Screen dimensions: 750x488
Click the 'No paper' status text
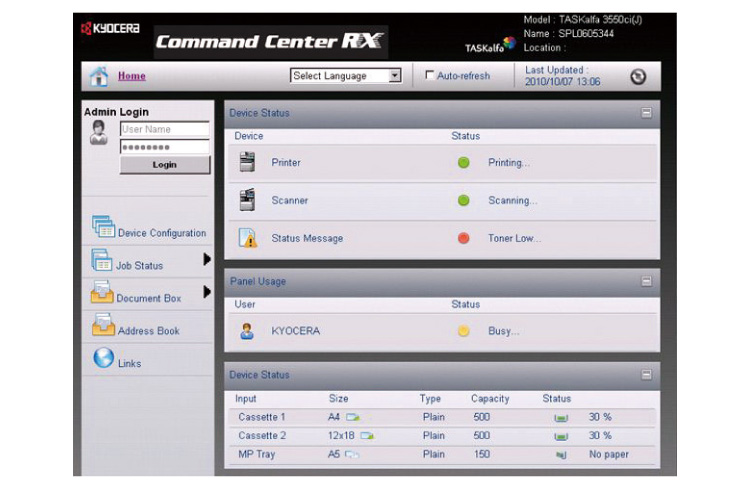click(x=609, y=455)
